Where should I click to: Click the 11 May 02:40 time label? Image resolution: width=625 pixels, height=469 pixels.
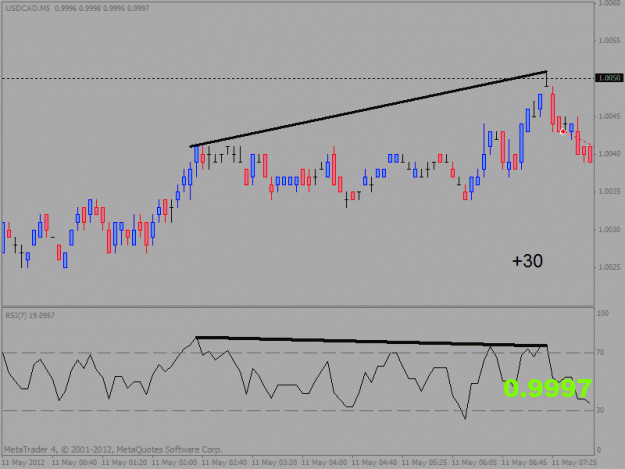[224, 463]
